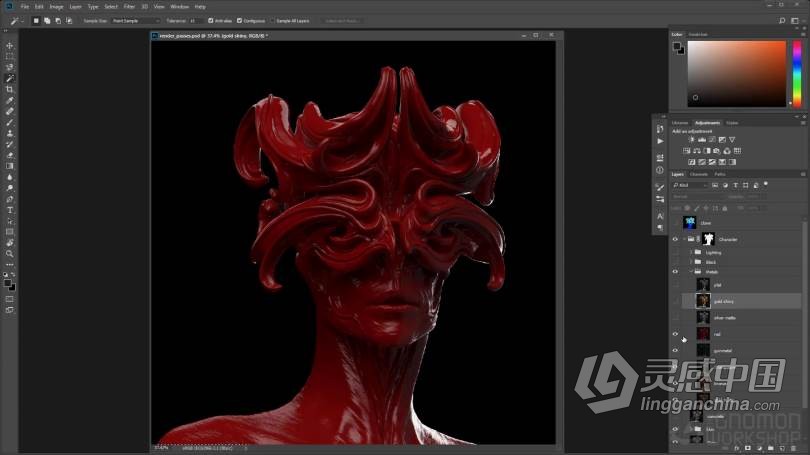Click the hue slider in Color panel

pos(797,74)
